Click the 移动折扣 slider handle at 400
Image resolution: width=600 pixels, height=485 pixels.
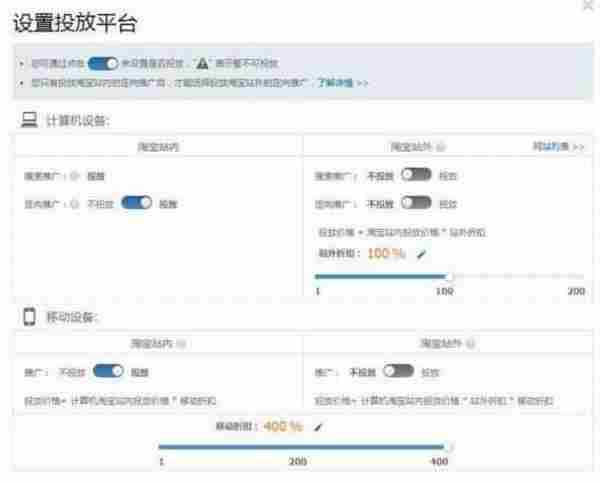coord(449,447)
